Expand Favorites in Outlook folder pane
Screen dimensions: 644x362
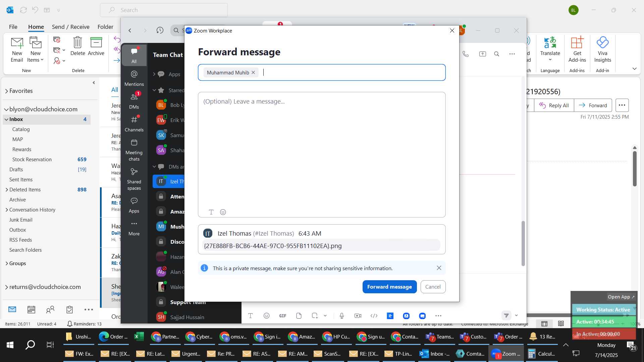tap(6, 91)
